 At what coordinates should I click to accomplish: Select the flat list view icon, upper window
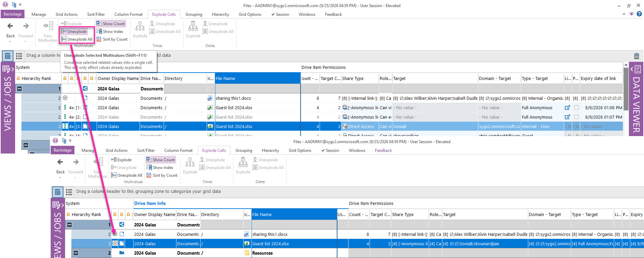[x=19, y=56]
